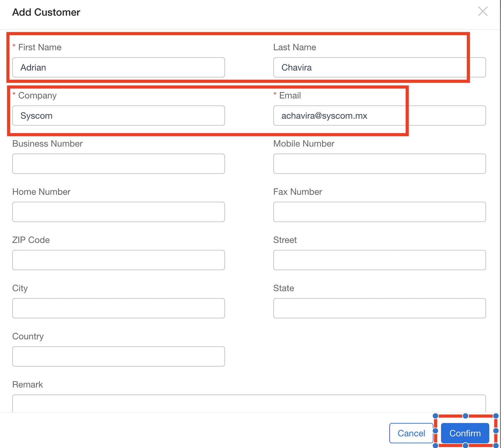Click the Country input field
The image size is (501, 448).
[x=119, y=356]
